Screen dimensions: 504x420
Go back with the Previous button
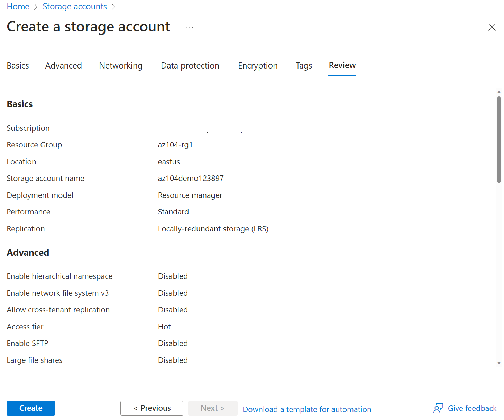pyautogui.click(x=152, y=408)
